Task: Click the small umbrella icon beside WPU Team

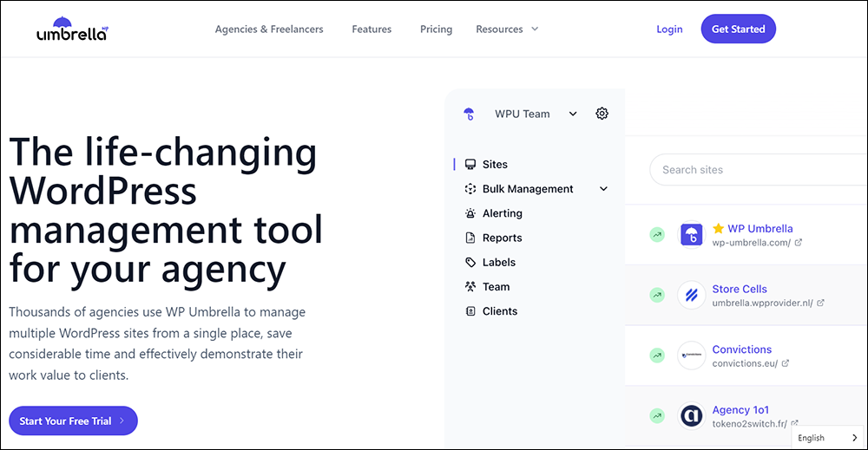Action: [469, 114]
